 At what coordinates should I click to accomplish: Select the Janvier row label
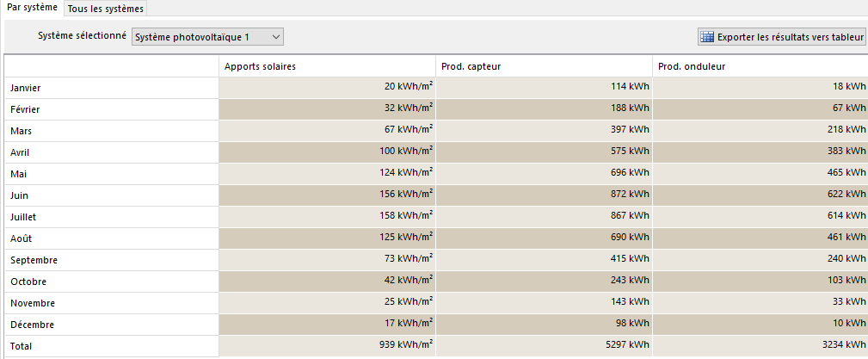pos(111,88)
